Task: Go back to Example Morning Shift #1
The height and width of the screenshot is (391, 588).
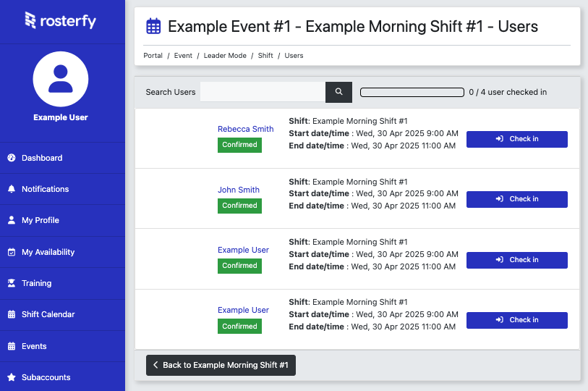Action: (x=221, y=365)
